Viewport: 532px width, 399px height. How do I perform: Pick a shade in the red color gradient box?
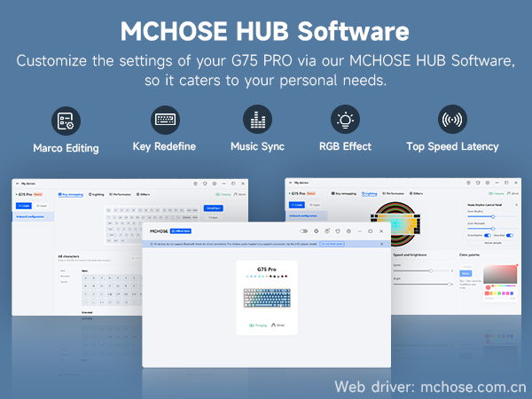(x=500, y=274)
